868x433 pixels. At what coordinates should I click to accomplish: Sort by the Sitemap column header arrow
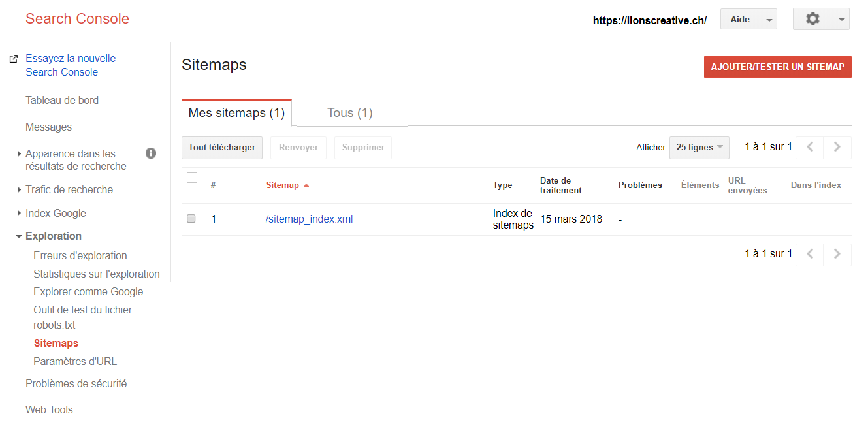(x=306, y=185)
